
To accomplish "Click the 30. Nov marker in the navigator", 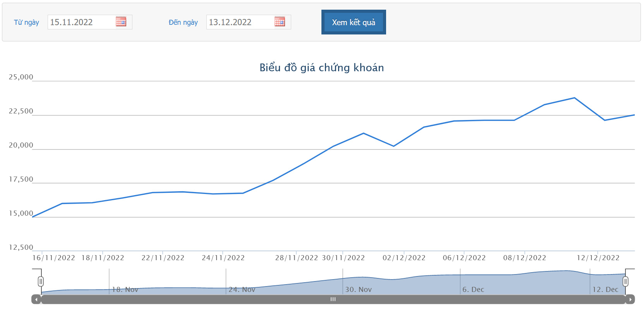I will point(358,290).
